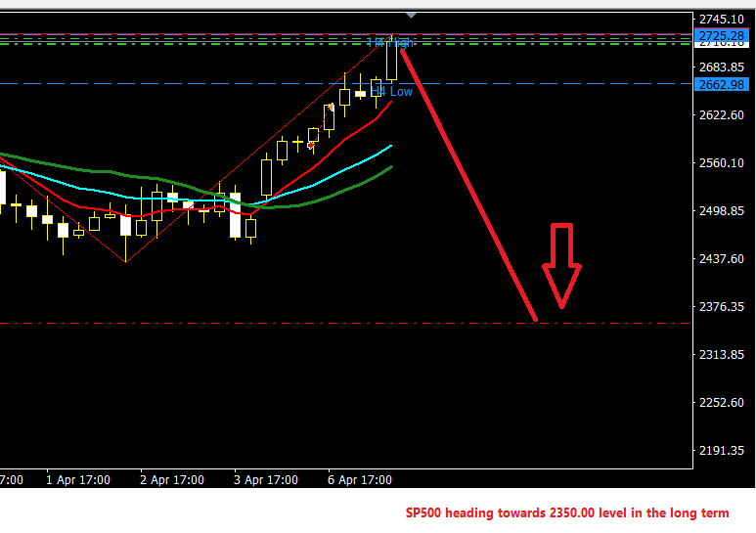Click the tall last candlestick reaching H4 High

(391, 61)
